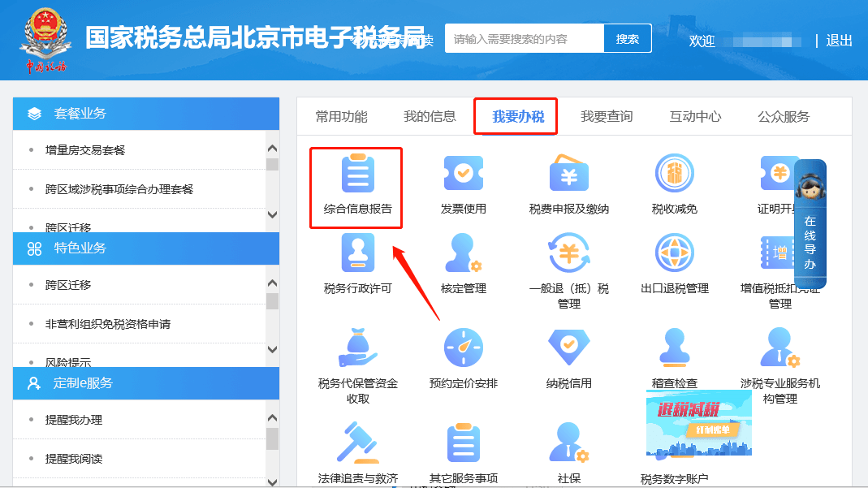Open 综合信息报告 (Comprehensive Information Report)

point(356,180)
